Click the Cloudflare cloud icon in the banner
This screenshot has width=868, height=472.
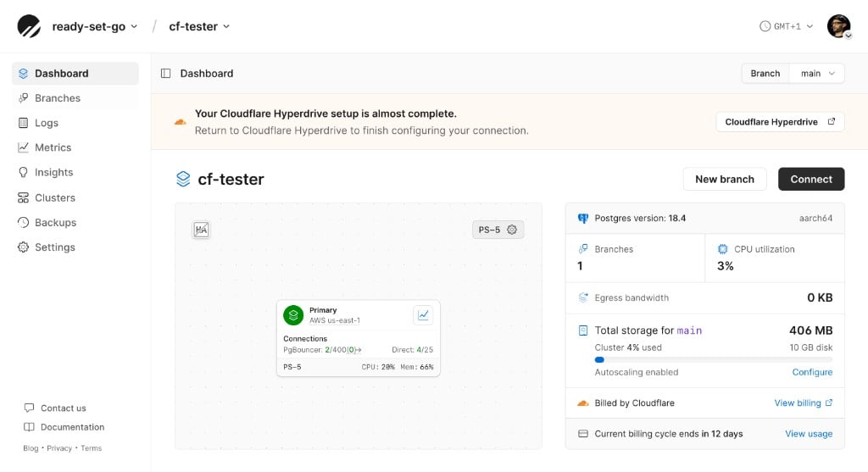coord(181,122)
